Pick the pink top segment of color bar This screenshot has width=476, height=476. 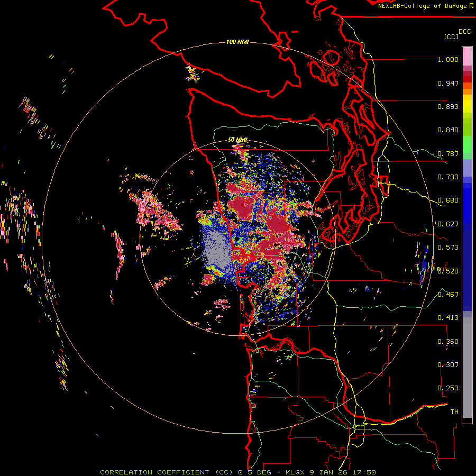click(x=467, y=56)
